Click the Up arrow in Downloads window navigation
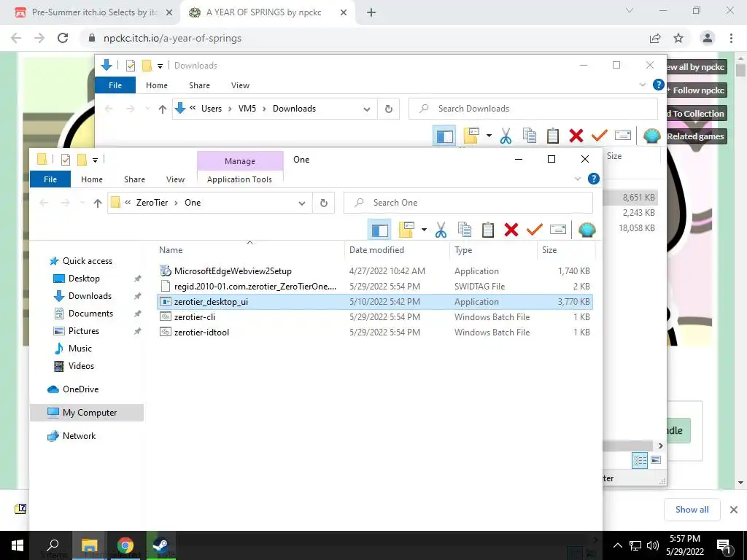747x560 pixels. (163, 109)
